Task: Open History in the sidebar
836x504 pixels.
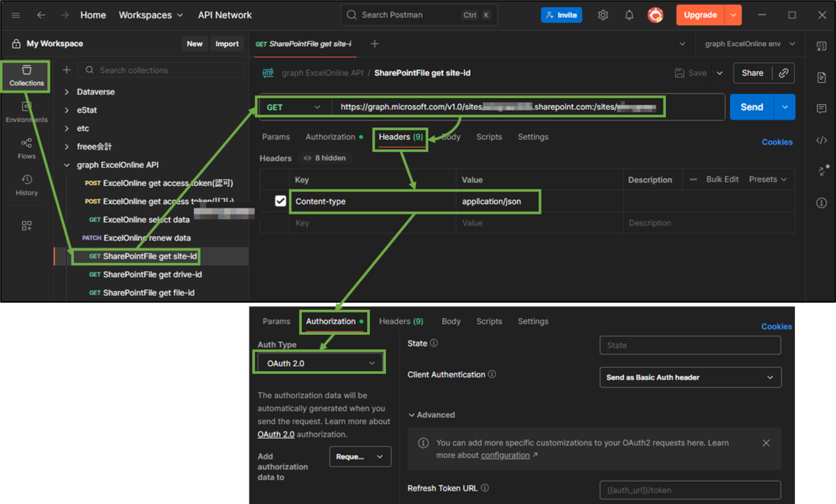Action: (26, 185)
